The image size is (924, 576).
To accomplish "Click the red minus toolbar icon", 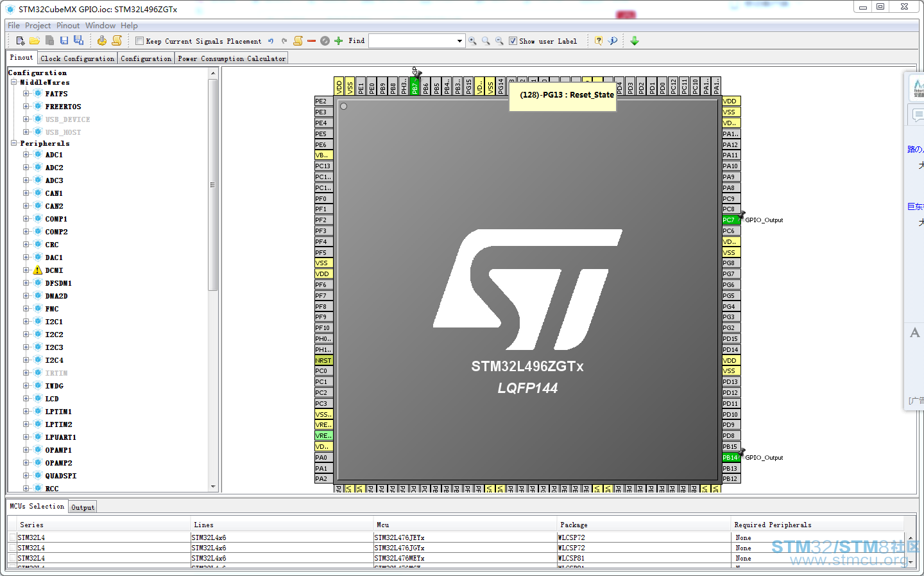I will [312, 41].
